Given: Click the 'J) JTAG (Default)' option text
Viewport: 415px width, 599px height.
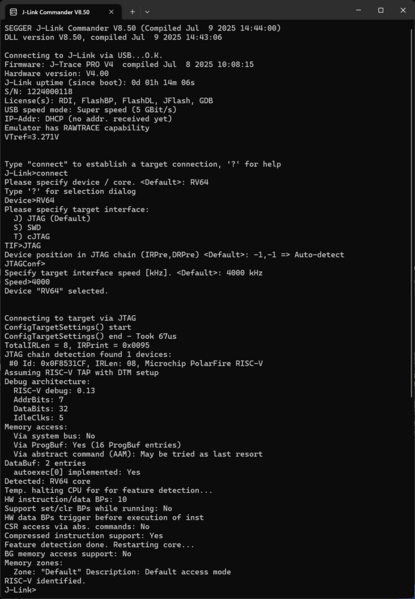Looking at the screenshot, I should [x=52, y=219].
